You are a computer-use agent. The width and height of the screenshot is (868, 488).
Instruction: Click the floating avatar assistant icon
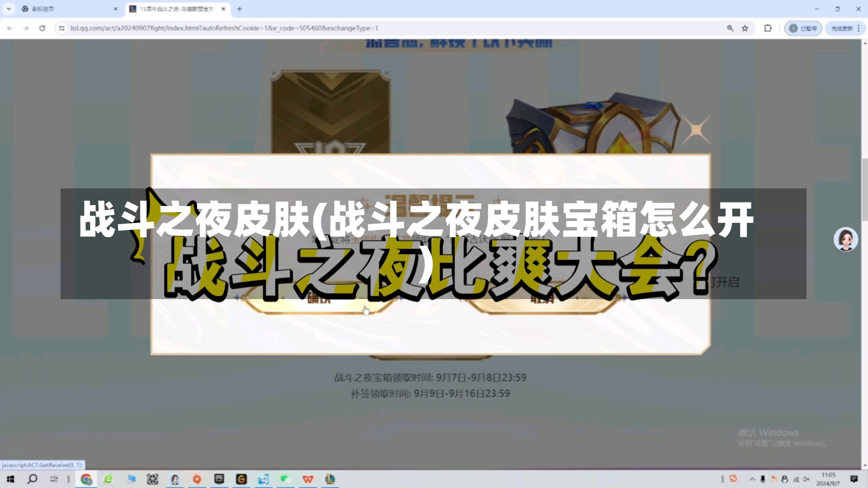pos(846,239)
